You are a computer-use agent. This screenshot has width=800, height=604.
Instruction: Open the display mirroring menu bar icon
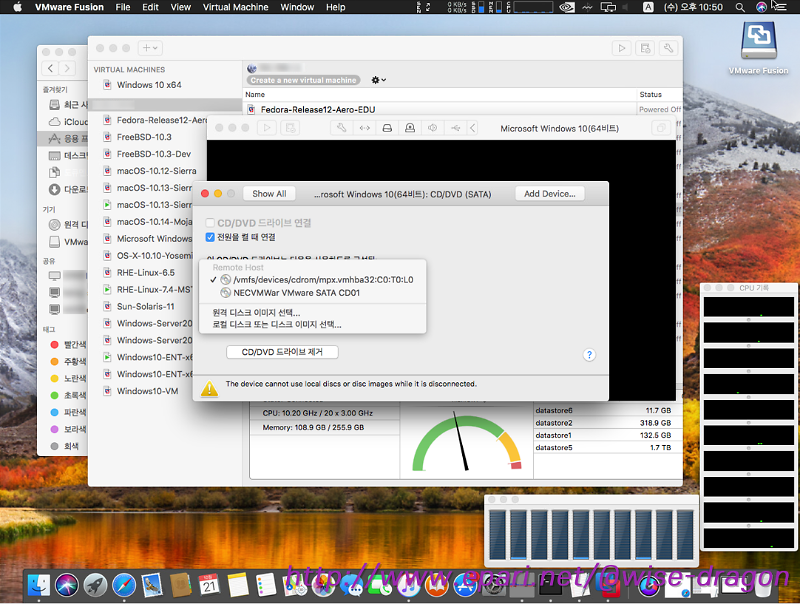608,7
